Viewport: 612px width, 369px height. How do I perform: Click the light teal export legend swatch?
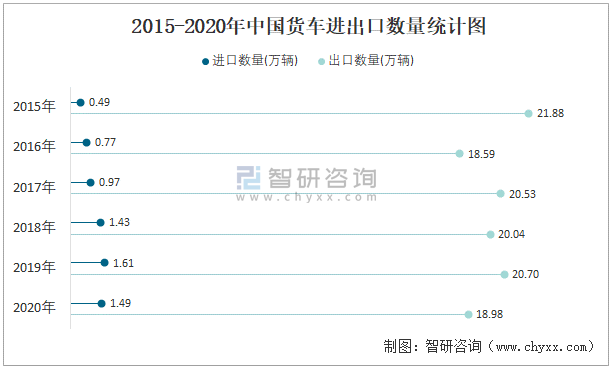coord(322,62)
